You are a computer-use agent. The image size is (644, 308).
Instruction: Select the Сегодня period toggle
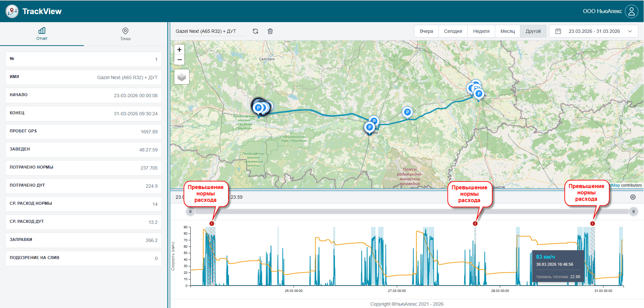pyautogui.click(x=453, y=31)
